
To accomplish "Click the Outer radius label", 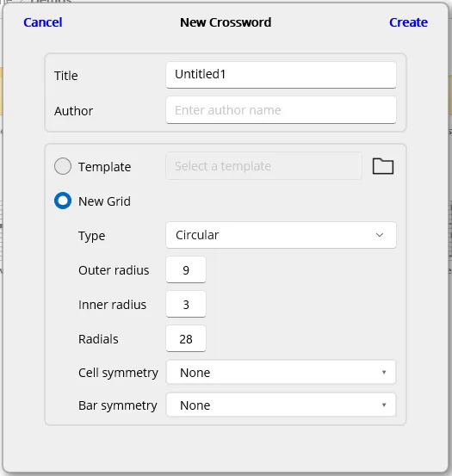I will point(114,270).
